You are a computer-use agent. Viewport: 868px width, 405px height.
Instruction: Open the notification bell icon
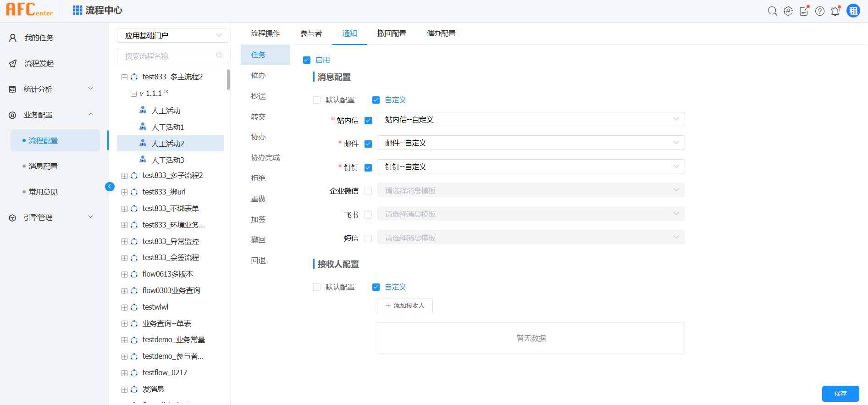(x=835, y=11)
